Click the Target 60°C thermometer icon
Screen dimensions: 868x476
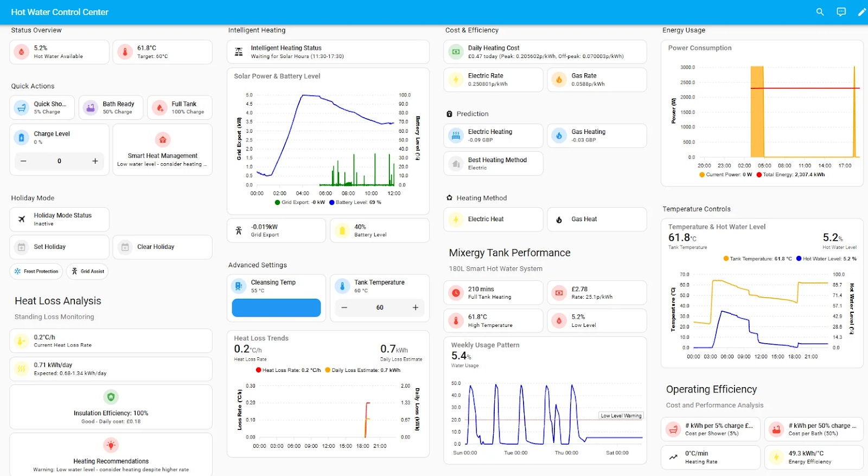pyautogui.click(x=125, y=52)
